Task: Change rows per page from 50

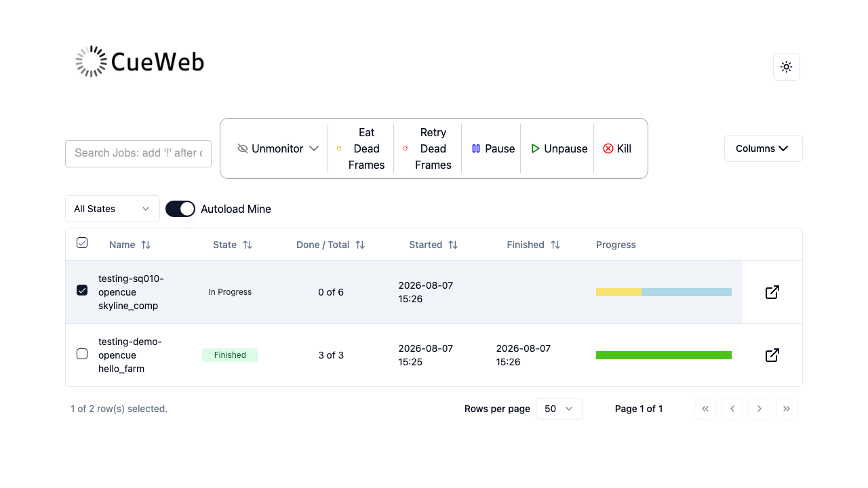Action: pos(559,409)
